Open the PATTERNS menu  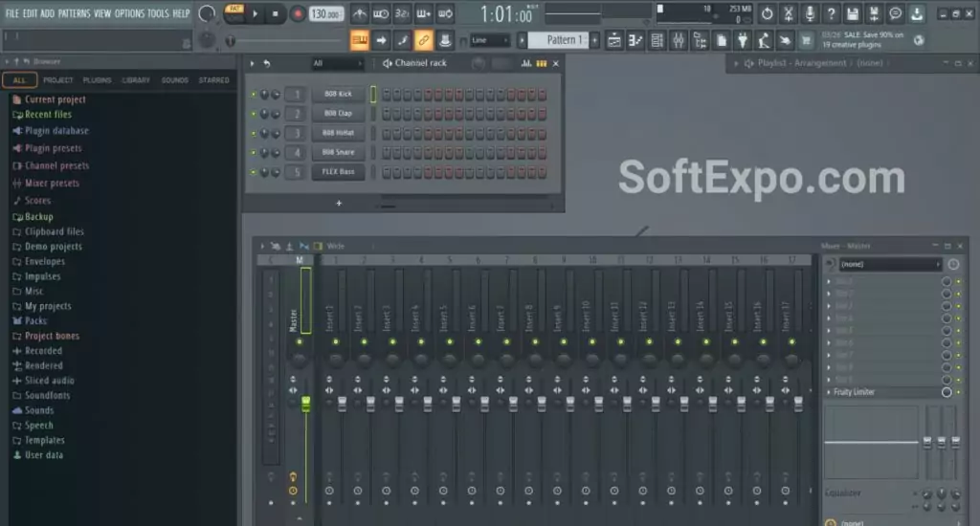74,13
